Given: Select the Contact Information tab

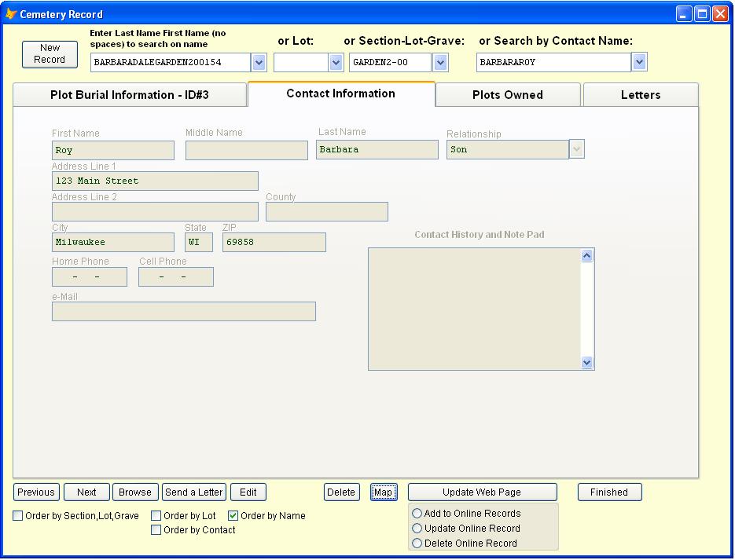Looking at the screenshot, I should [x=341, y=93].
